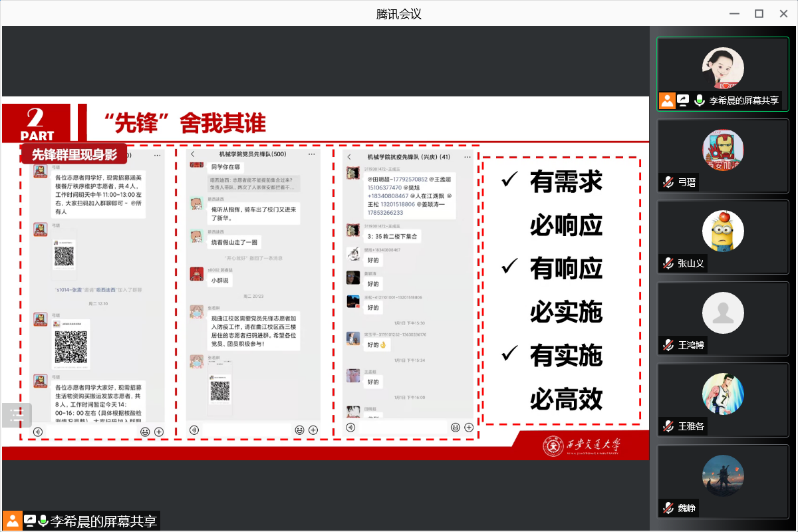Click the back chevron in 机械学院党员先锋队 chat header
The width and height of the screenshot is (798, 532).
[x=194, y=154]
